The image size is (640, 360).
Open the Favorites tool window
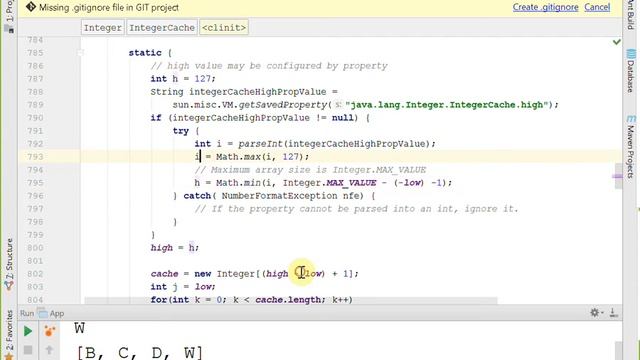(x=9, y=335)
